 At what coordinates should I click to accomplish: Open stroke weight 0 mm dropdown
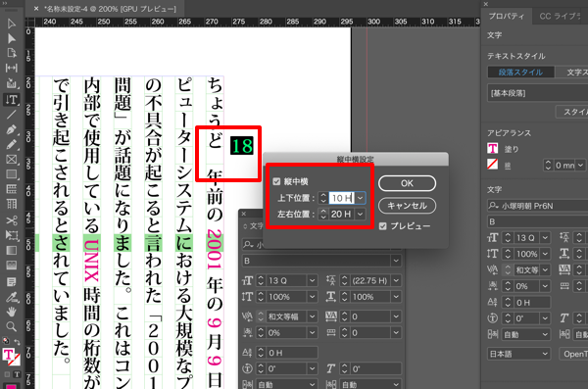point(580,165)
